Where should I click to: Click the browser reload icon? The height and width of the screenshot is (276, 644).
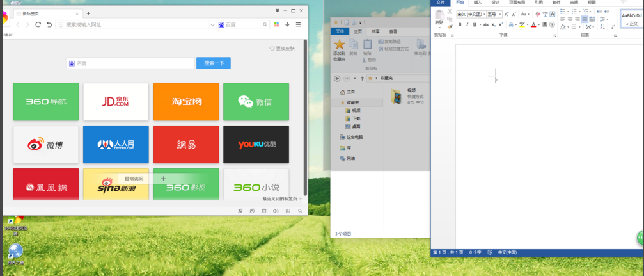tap(38, 24)
